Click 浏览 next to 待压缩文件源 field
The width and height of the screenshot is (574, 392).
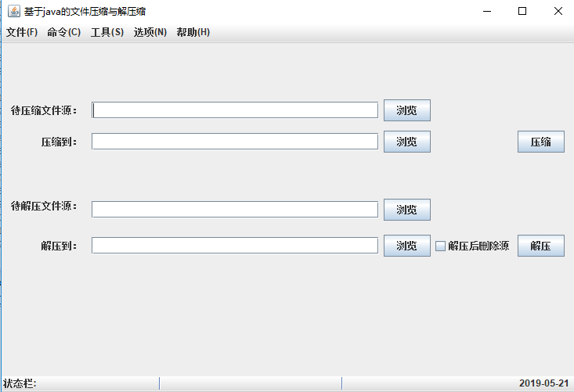(x=407, y=110)
